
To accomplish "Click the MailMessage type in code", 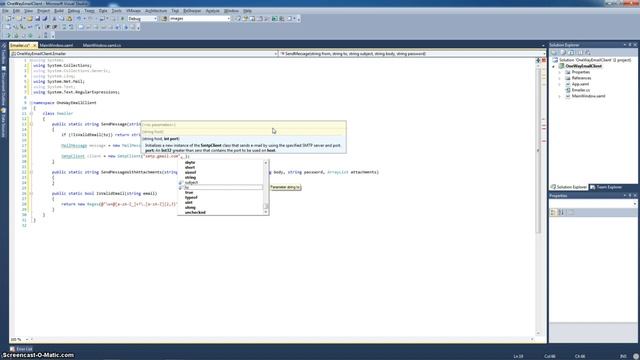I will (x=74, y=146).
